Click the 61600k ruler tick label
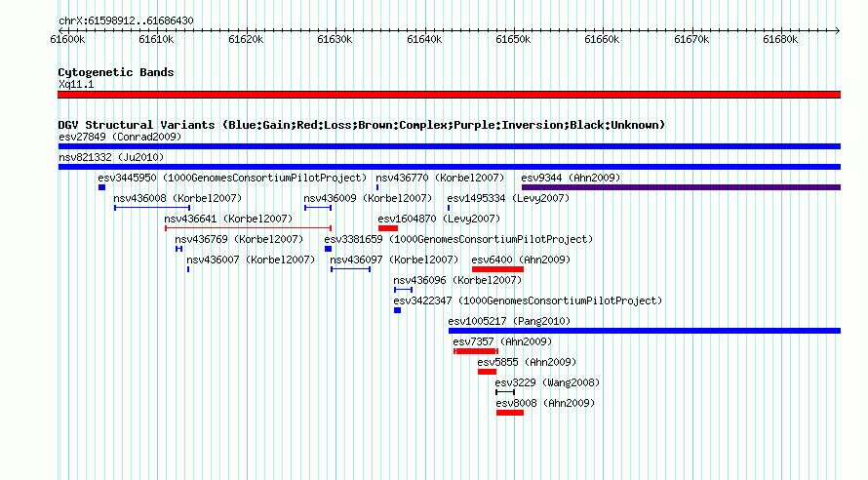The image size is (868, 480). [67, 39]
